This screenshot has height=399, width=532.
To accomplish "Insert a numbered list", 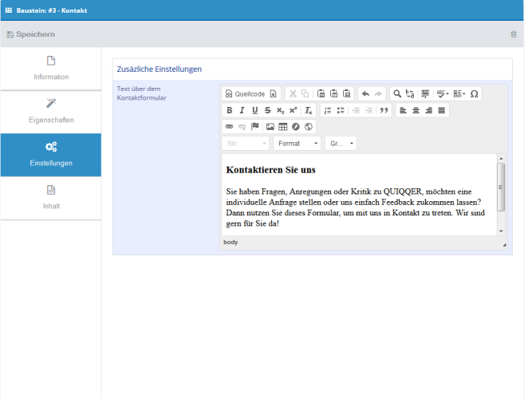I will click(x=328, y=110).
